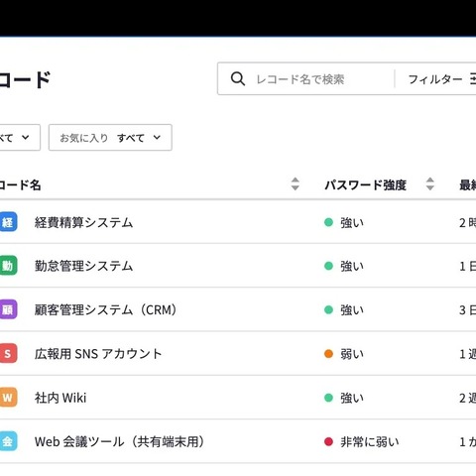Open the フィルター filter button

click(441, 79)
